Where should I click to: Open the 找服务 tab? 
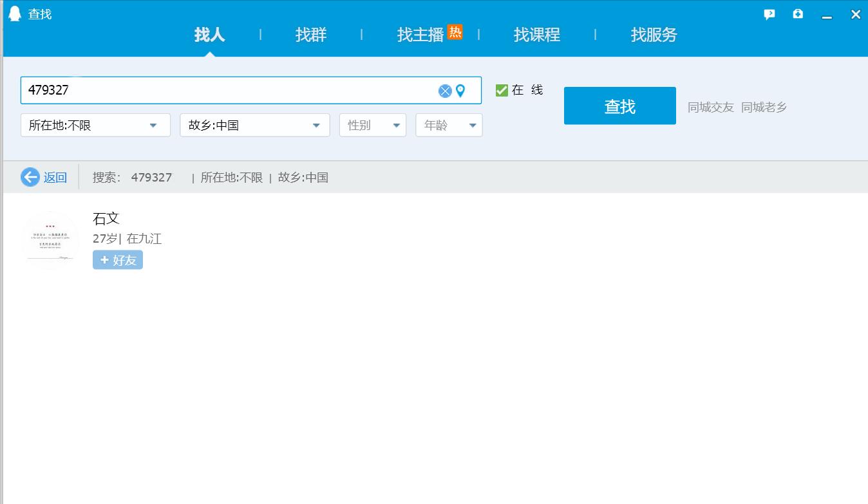click(x=652, y=35)
